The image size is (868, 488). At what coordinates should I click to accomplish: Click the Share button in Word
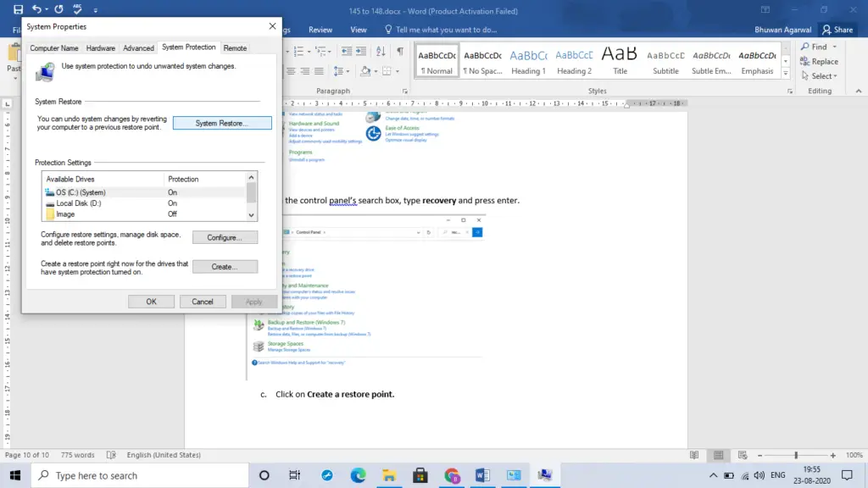(x=837, y=30)
